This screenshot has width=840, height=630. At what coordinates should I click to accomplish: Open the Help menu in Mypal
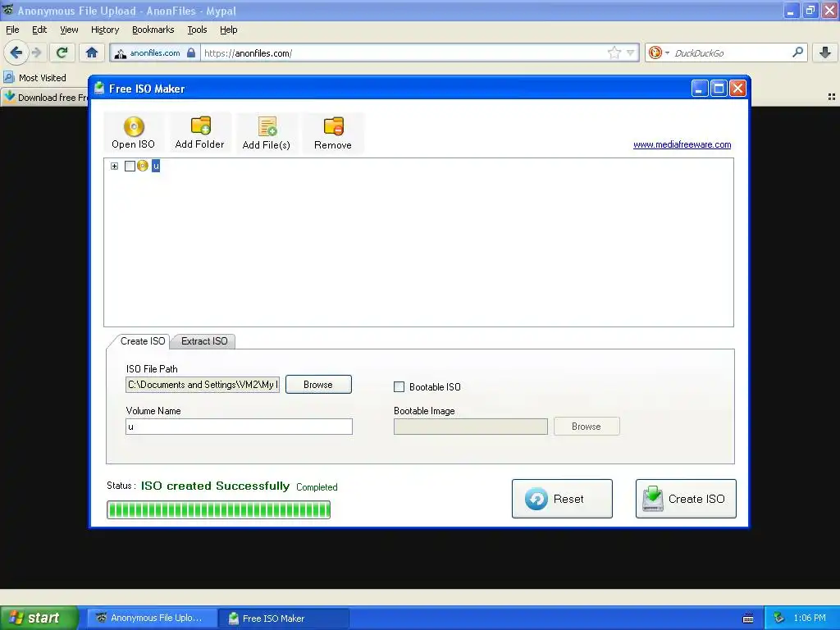(x=228, y=30)
